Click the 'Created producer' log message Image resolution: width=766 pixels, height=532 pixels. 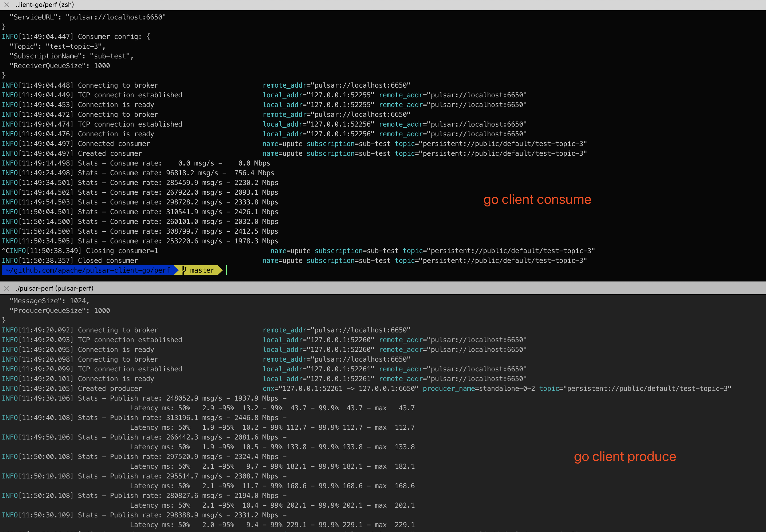[x=110, y=388]
